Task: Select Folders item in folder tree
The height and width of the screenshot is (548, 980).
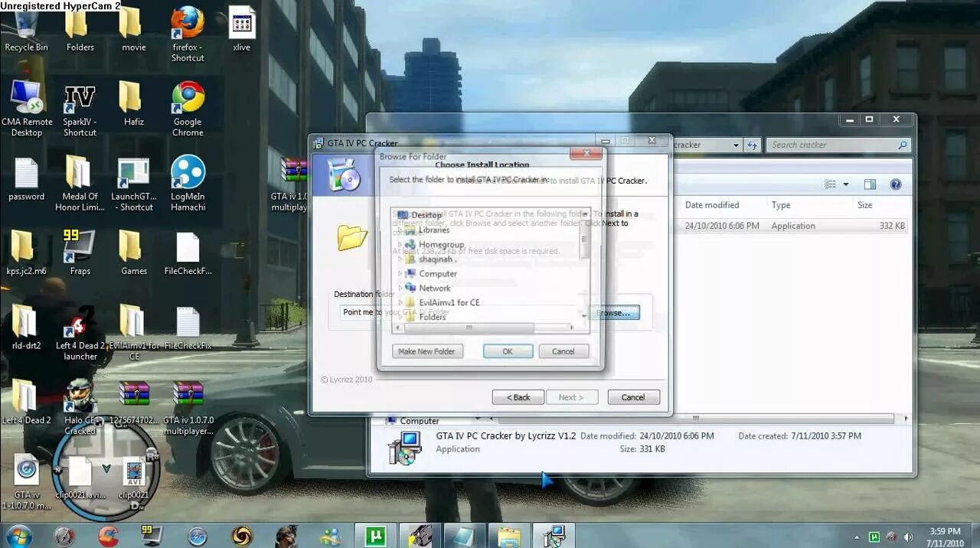Action: pos(432,317)
